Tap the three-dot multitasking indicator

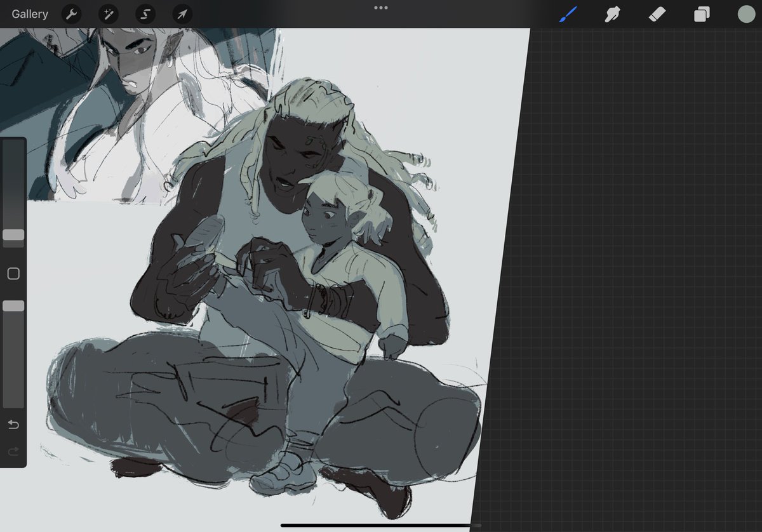coord(380,8)
